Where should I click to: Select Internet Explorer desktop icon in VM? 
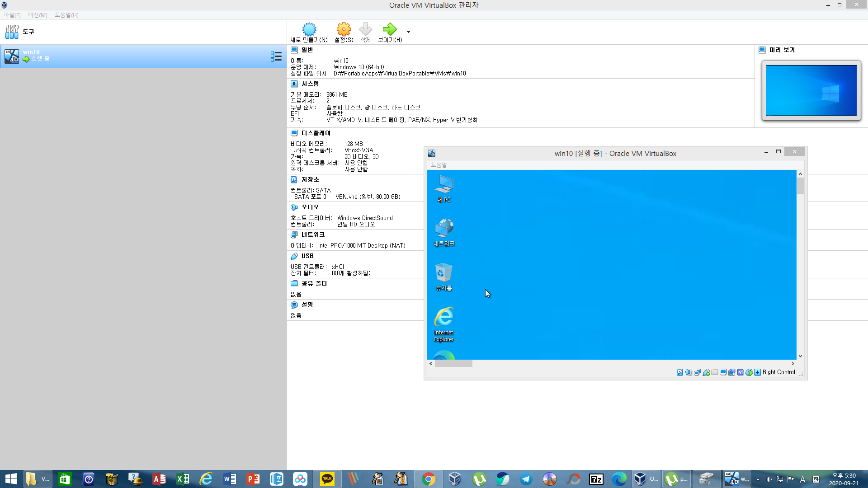point(443,324)
